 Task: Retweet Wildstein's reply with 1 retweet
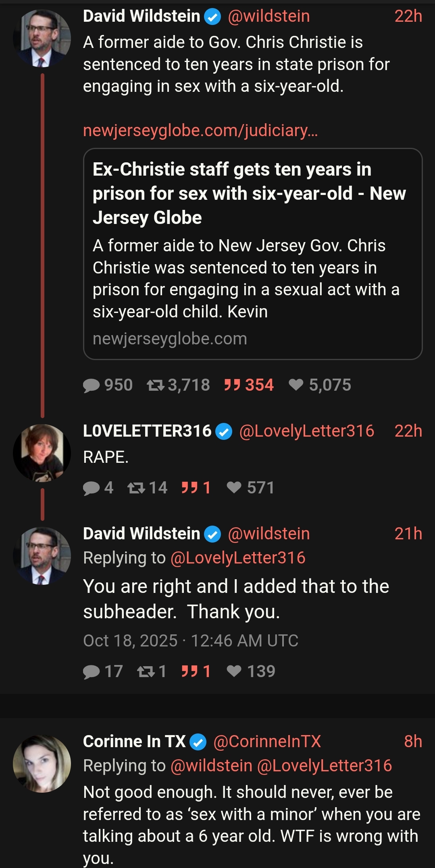(x=152, y=671)
